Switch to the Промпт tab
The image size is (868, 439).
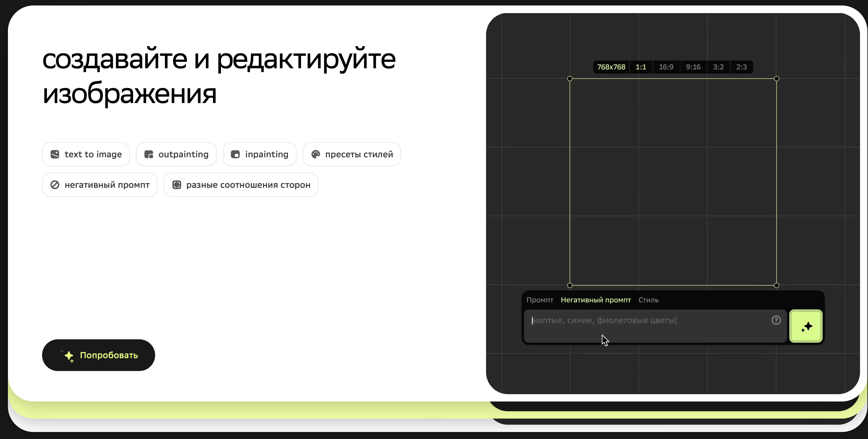[x=539, y=300]
